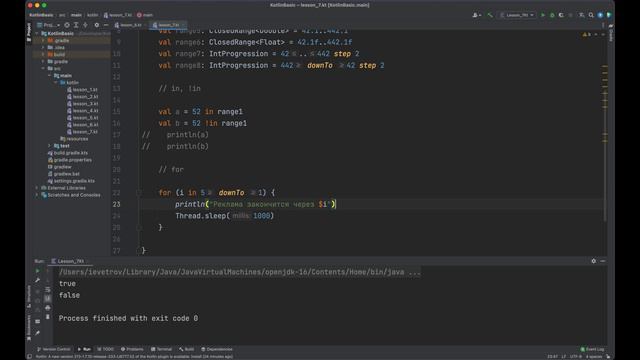Toggle scroll to end in Run console toolbar
640x360 pixels.
pyautogui.click(x=48, y=299)
